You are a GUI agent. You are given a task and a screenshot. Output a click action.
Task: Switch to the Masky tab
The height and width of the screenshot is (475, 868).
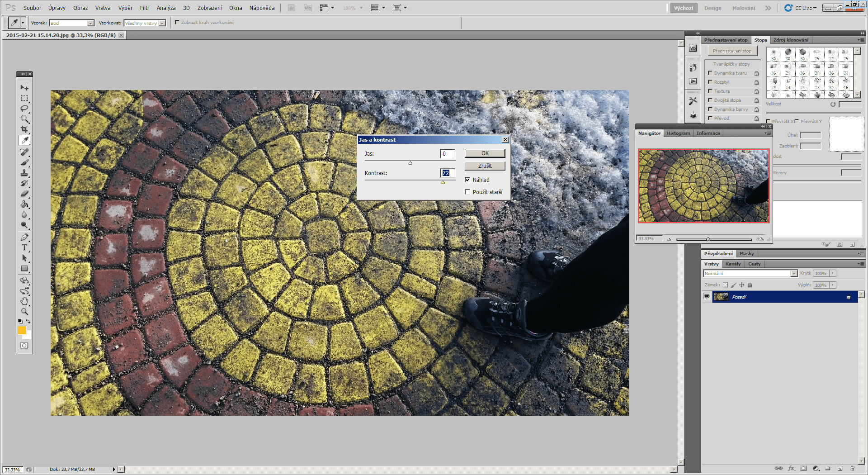746,253
